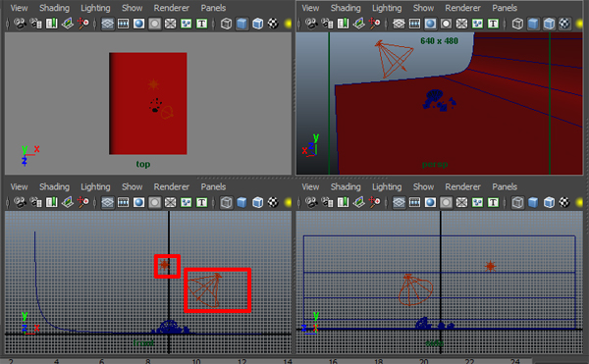Open Shading menu in top view panel
The width and height of the screenshot is (589, 364).
(54, 8)
